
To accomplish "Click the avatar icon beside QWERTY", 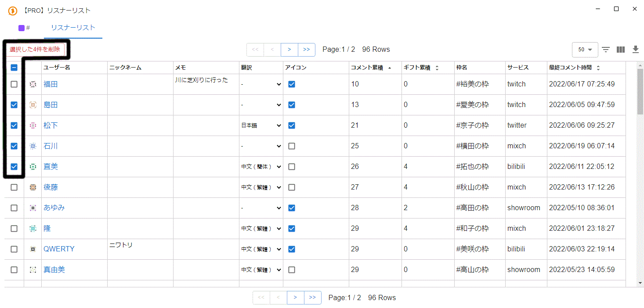I will pos(33,249).
